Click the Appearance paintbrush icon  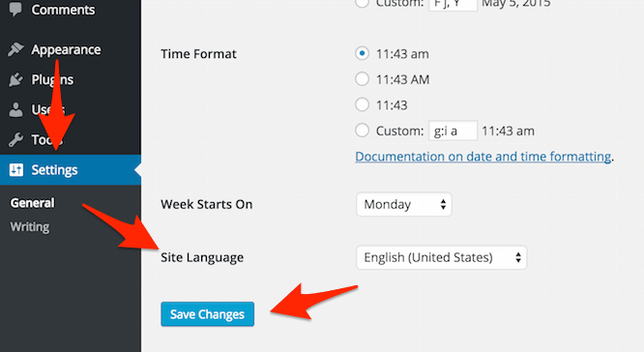click(15, 49)
